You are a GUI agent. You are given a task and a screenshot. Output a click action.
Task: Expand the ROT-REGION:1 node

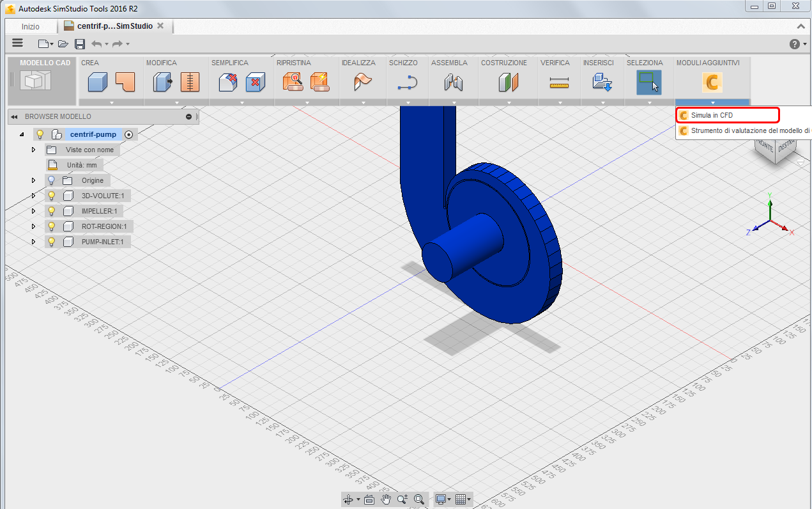(x=33, y=226)
